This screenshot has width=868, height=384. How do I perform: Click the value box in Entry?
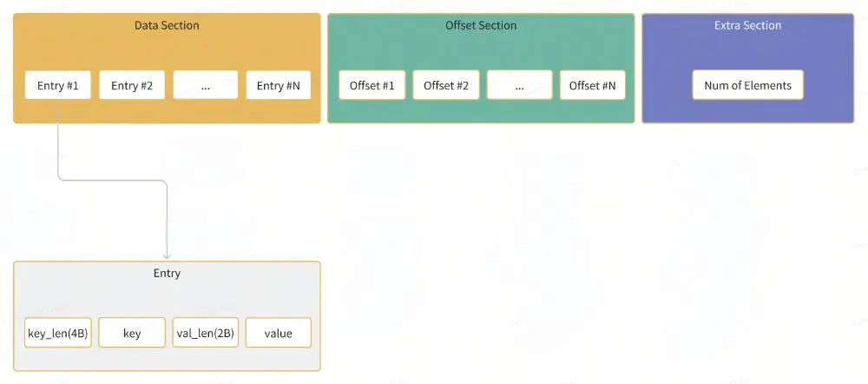(279, 334)
